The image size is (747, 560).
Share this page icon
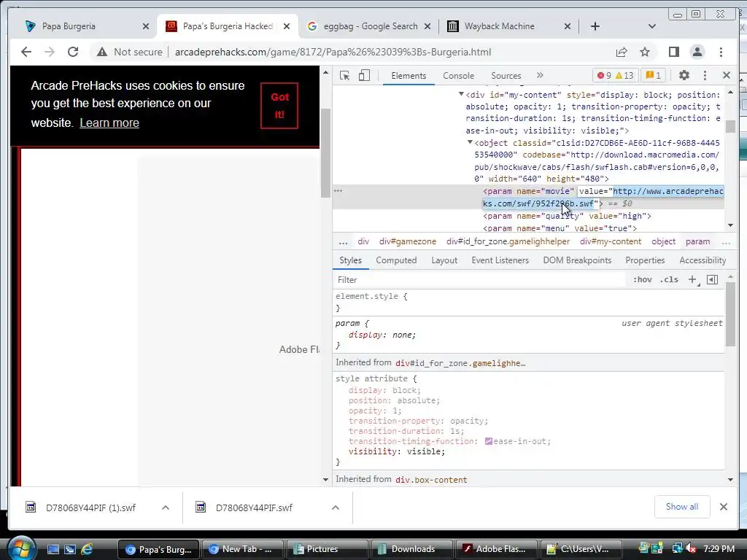pos(622,52)
